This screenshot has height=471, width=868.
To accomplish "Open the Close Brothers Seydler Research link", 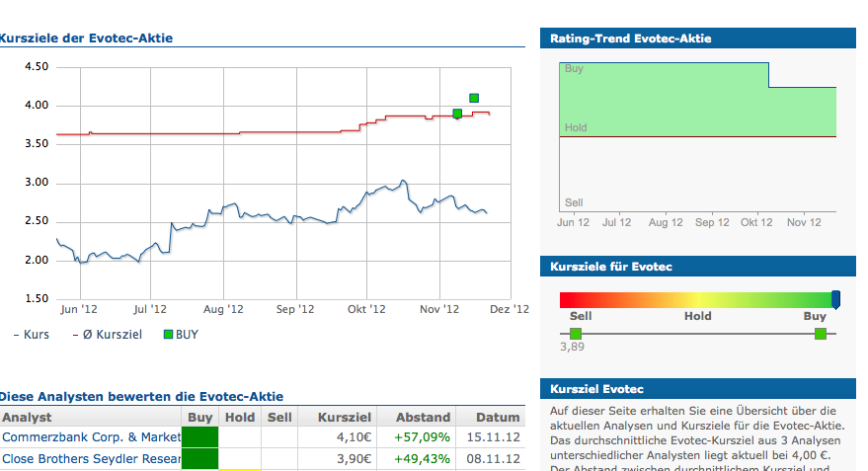I will (x=91, y=459).
